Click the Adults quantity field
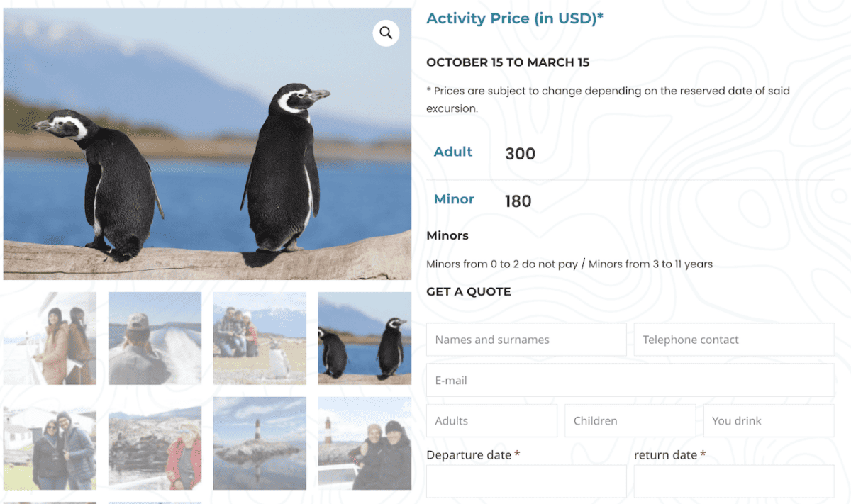This screenshot has width=851, height=504. click(x=491, y=420)
